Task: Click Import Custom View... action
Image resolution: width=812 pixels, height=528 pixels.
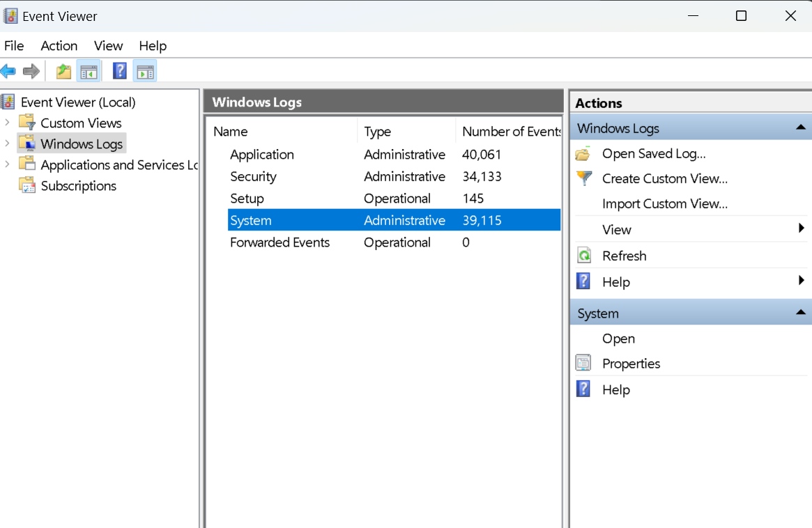Action: point(664,203)
